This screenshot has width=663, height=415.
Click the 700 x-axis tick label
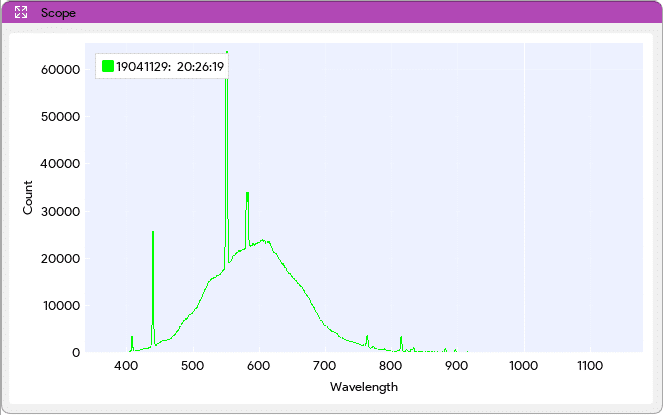[325, 367]
